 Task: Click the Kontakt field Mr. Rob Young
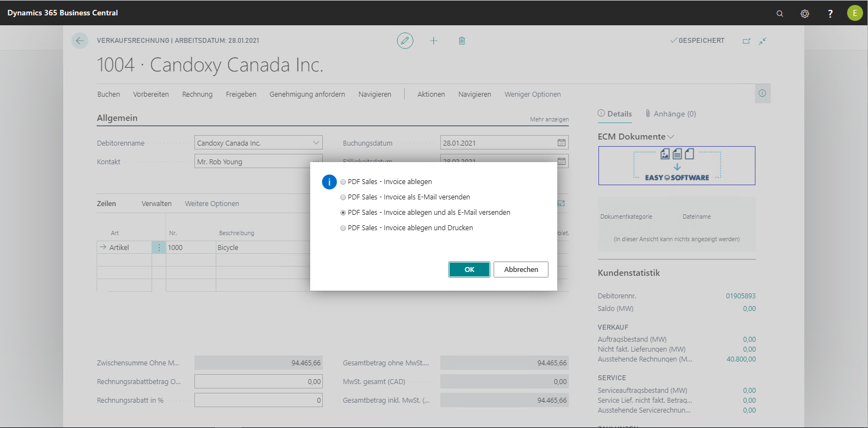258,162
